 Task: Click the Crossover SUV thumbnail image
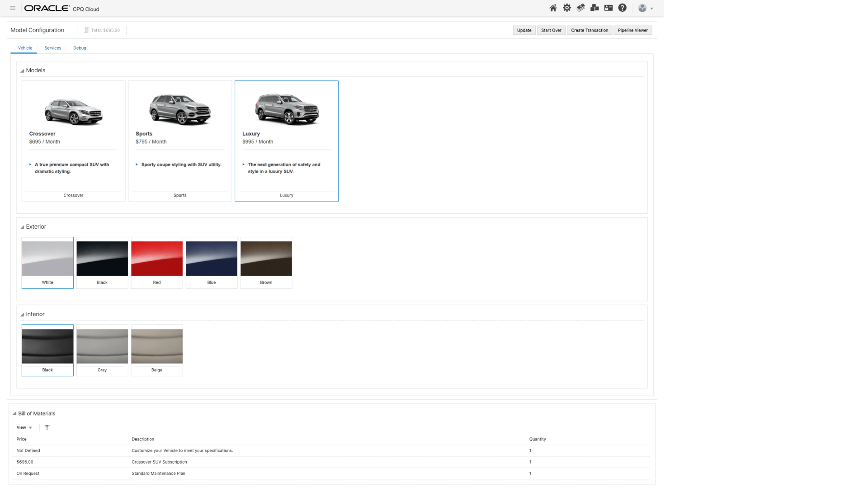[x=73, y=110]
